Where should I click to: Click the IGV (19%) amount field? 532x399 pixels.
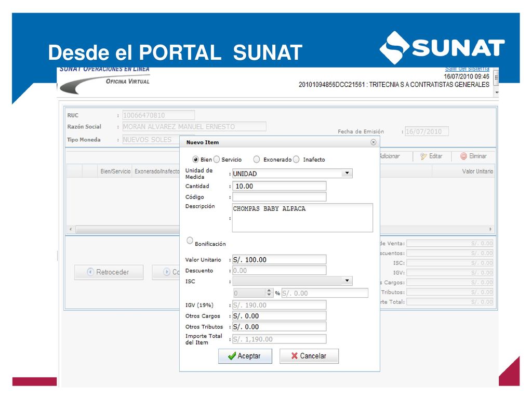(279, 305)
